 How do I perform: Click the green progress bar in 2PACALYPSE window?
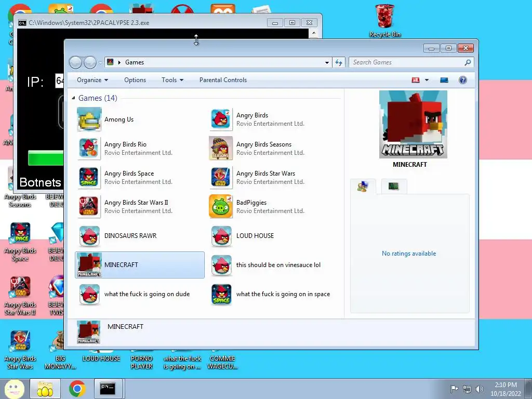(x=46, y=158)
